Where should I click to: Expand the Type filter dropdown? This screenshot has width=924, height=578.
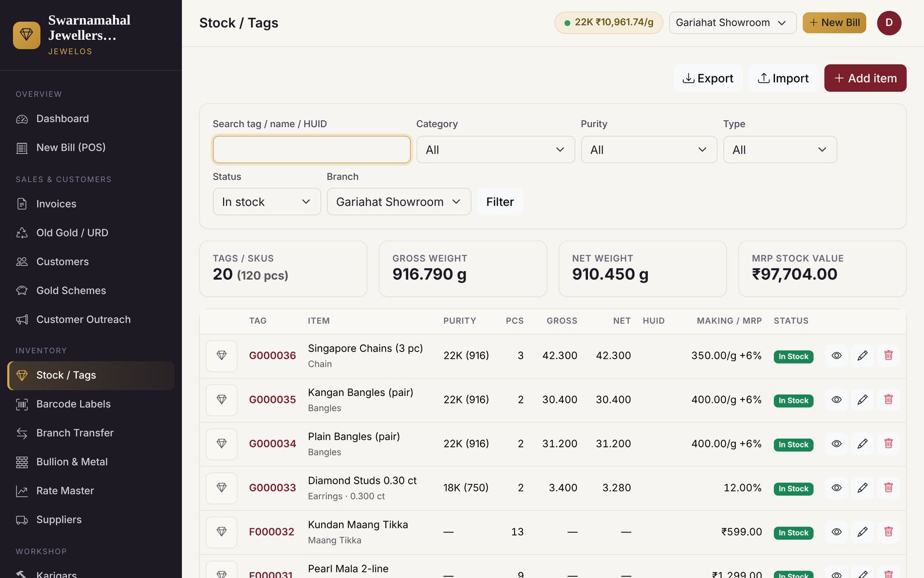pyautogui.click(x=780, y=150)
